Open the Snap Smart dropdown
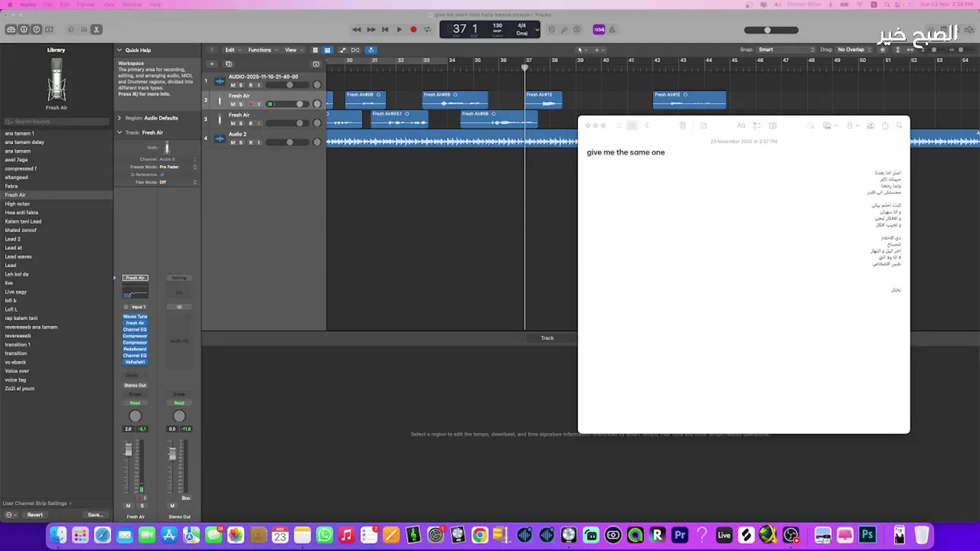 tap(786, 50)
